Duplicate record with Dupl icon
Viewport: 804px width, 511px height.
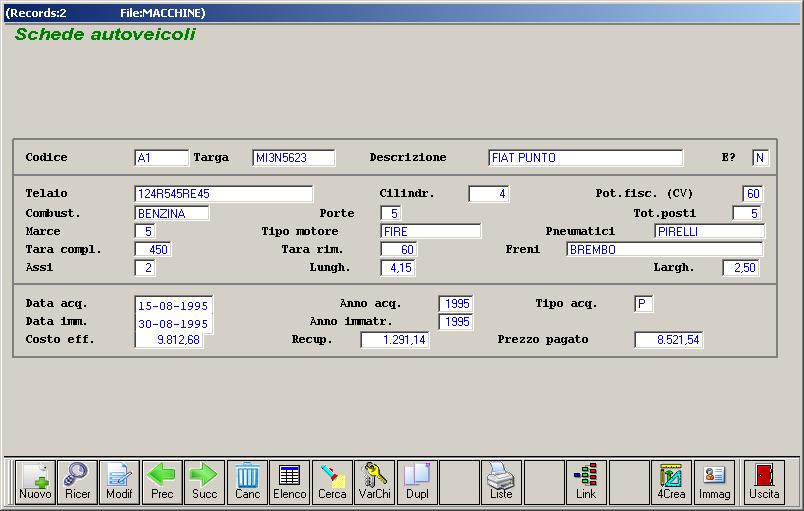(x=417, y=482)
